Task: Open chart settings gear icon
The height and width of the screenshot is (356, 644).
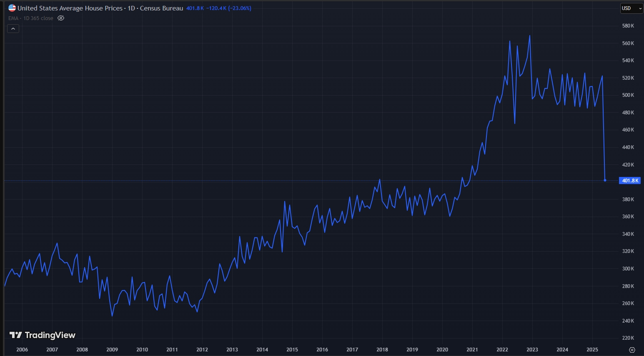Action: pos(632,350)
